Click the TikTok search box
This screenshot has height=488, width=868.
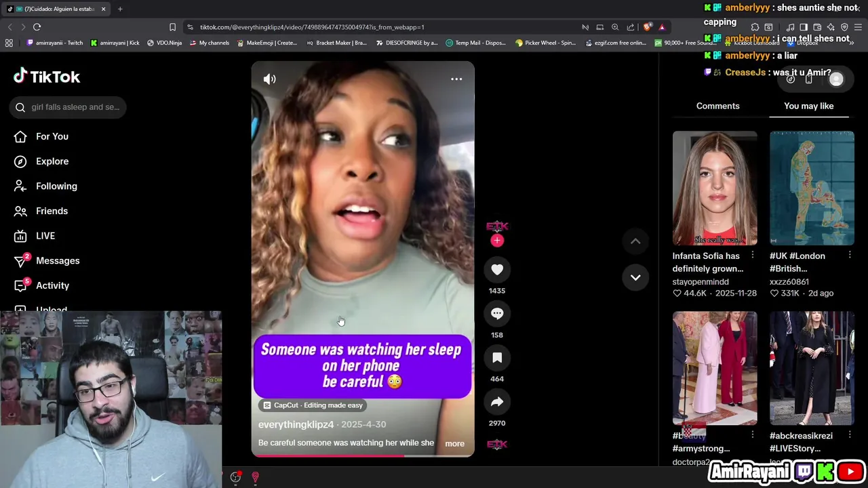68,107
